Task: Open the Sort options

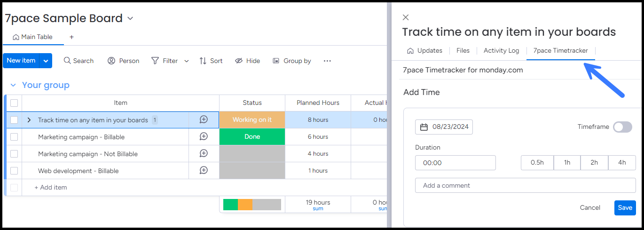Action: point(211,61)
